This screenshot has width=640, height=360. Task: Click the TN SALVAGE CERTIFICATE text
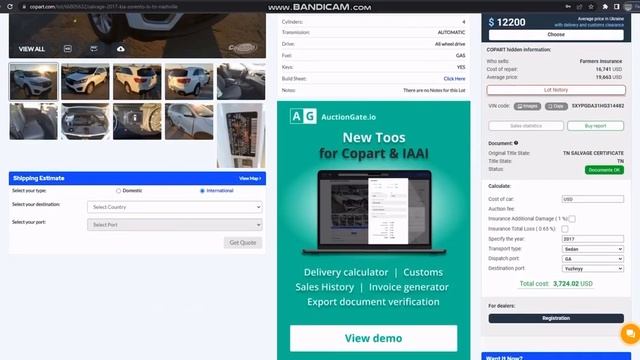(593, 153)
